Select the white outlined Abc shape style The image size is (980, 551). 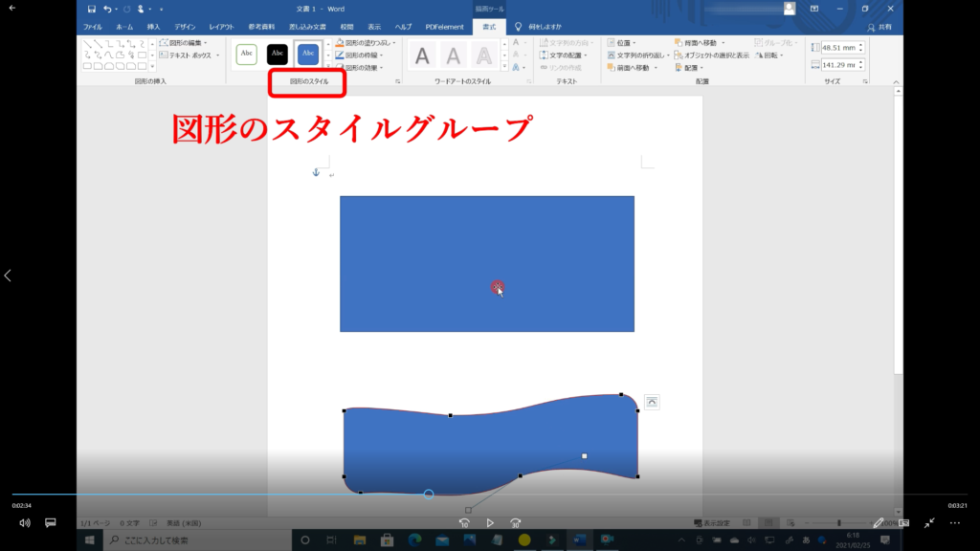pos(247,55)
